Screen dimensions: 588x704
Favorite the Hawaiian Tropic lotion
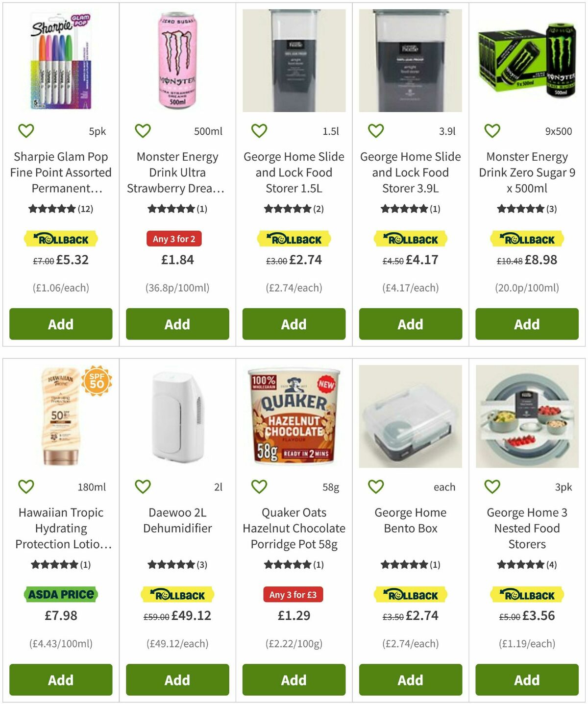tap(26, 486)
